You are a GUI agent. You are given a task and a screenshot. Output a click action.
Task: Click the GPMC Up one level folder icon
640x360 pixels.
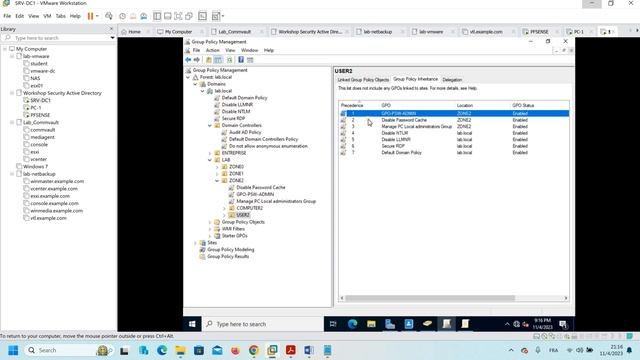pyautogui.click(x=209, y=60)
